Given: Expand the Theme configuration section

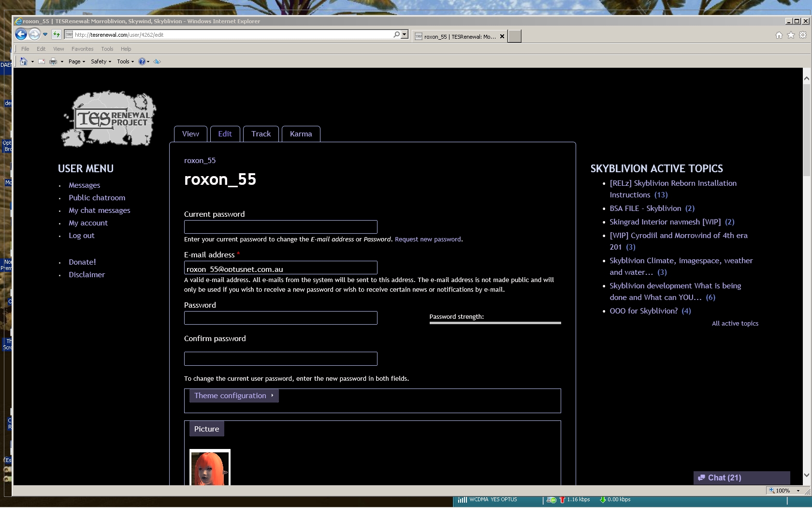Looking at the screenshot, I should tap(234, 396).
